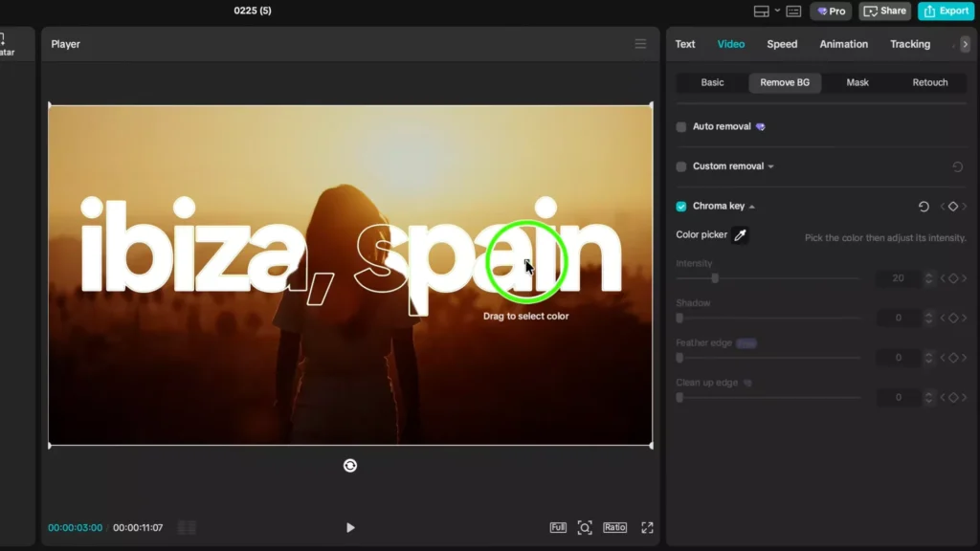Select the zoom fit icon near Ratio
Screen dimensions: 980x551
[585, 526]
